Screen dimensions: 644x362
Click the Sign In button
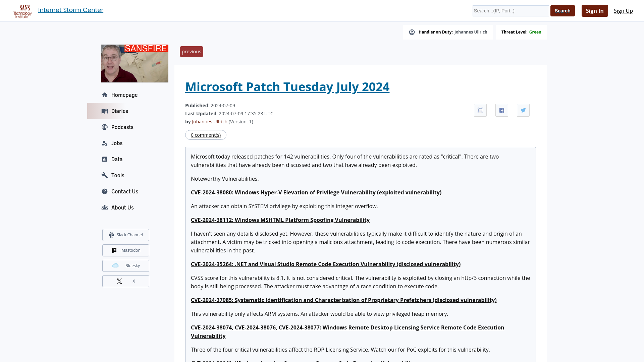click(595, 11)
